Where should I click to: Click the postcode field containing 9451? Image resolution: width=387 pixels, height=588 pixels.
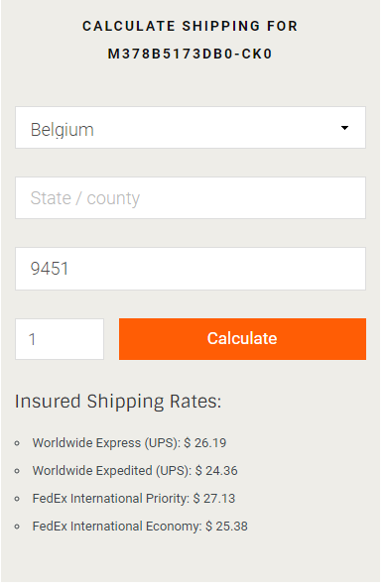191,269
